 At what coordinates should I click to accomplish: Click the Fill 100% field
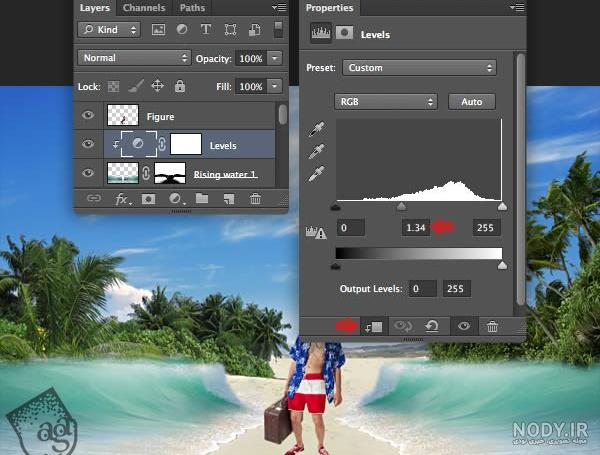(x=251, y=86)
